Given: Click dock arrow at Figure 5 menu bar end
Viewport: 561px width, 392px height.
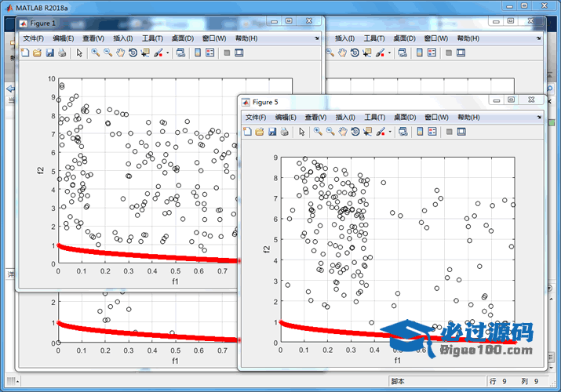Looking at the screenshot, I should coord(539,117).
